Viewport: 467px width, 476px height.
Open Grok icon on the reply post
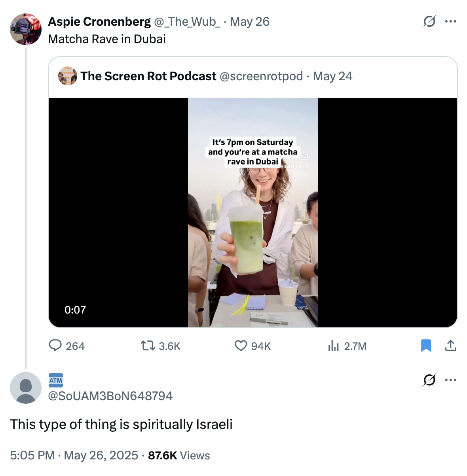point(429,380)
